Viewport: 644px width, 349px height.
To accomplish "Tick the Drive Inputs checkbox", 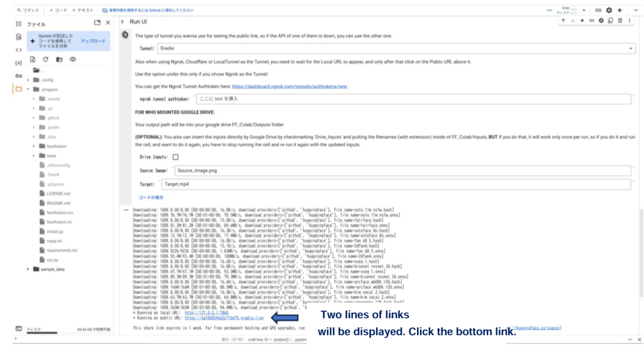I will point(175,157).
